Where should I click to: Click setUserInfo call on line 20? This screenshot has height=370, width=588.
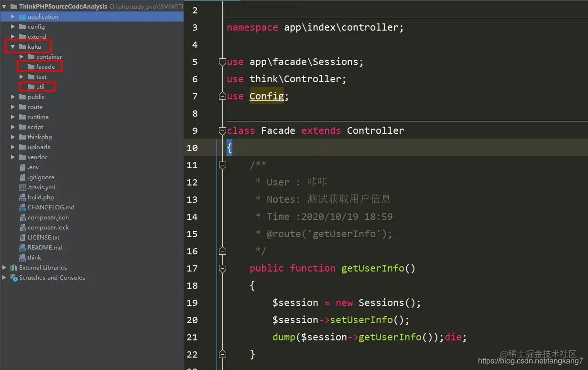[361, 320]
